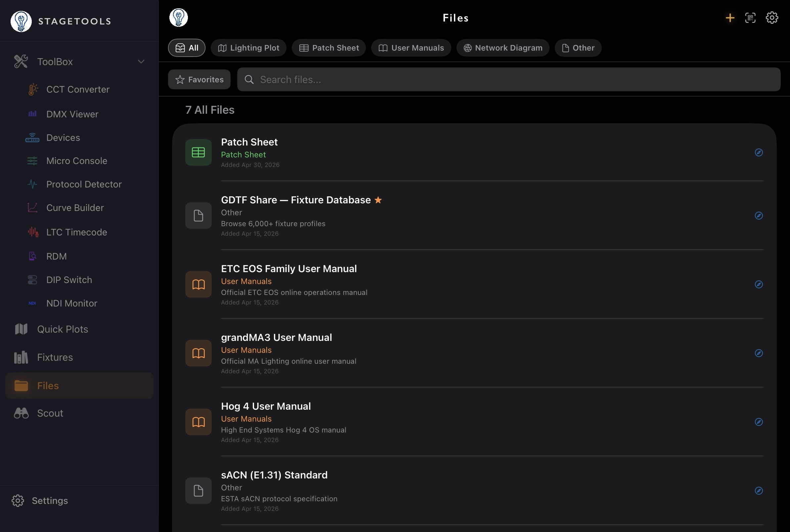Open compass link icon for grandMA3 manual
Viewport: 790px width, 532px height.
coord(759,353)
